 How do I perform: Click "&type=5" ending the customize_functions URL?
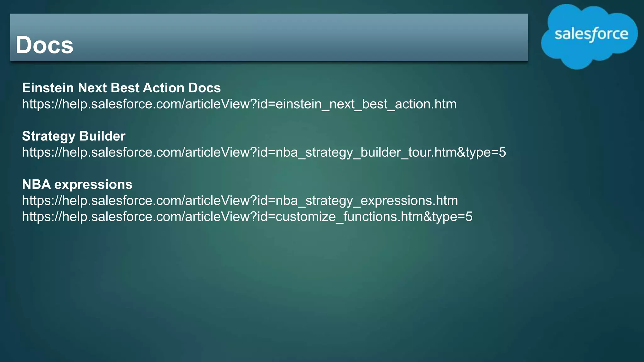[x=447, y=217]
